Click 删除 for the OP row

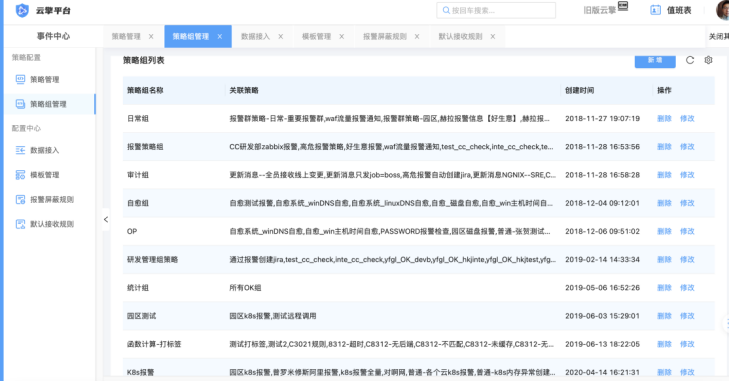(664, 231)
